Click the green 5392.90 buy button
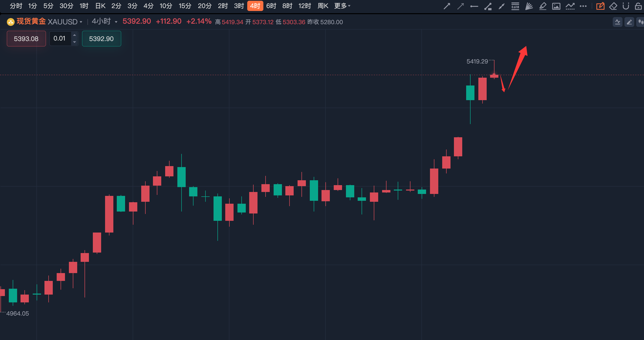 coord(101,39)
